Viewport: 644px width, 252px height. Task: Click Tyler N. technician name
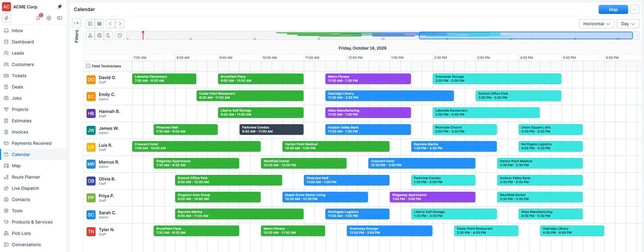click(107, 229)
